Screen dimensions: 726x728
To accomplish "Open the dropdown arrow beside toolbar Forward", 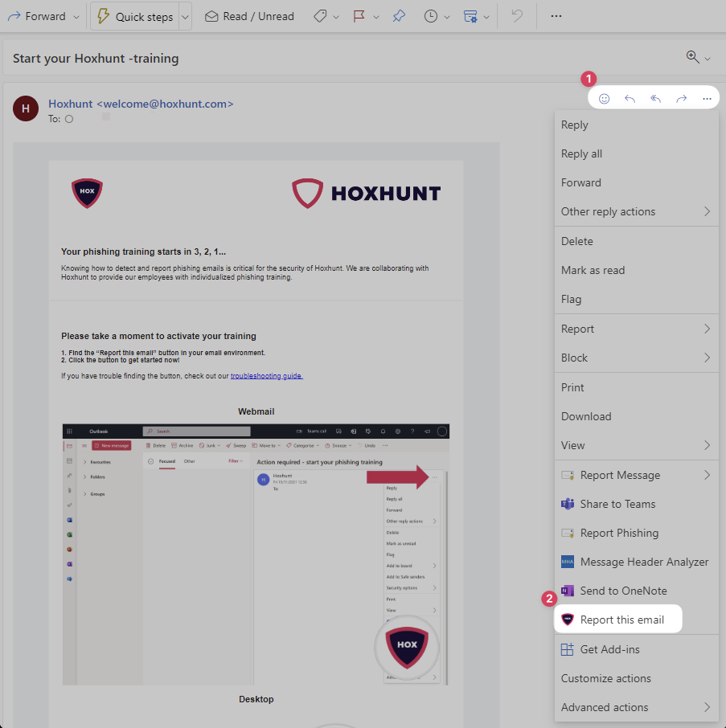I will [x=76, y=17].
